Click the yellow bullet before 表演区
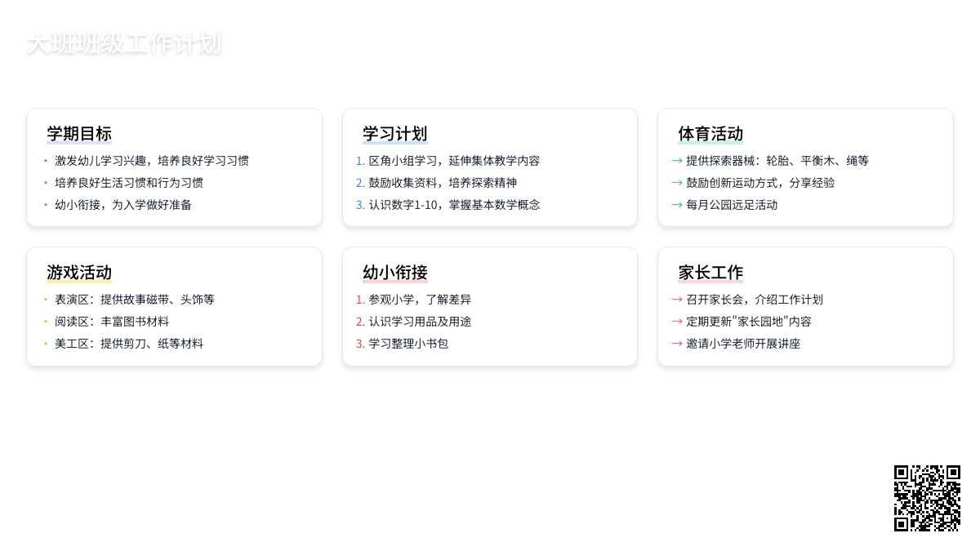 point(45,300)
